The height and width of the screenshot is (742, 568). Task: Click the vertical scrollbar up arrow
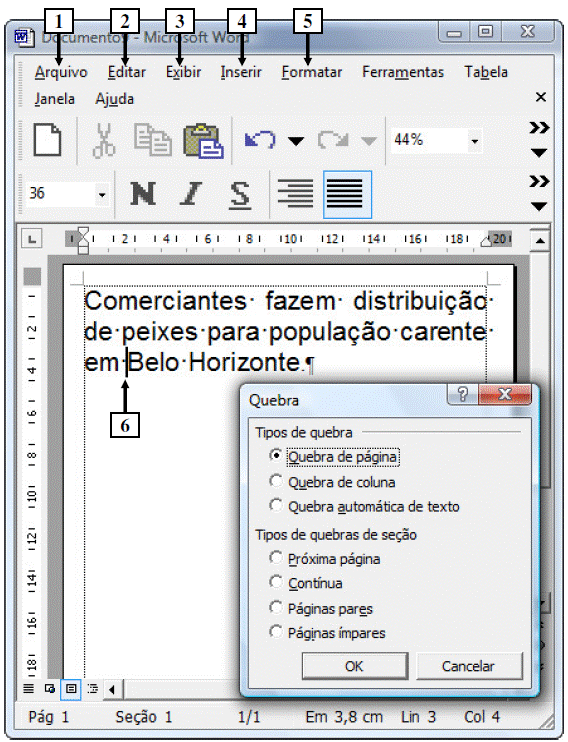[540, 241]
